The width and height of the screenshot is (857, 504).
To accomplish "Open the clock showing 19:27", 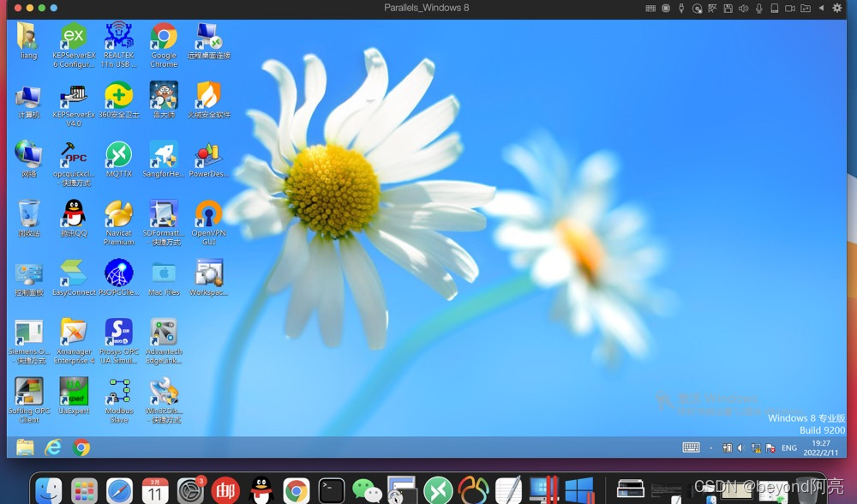I will pyautogui.click(x=820, y=447).
